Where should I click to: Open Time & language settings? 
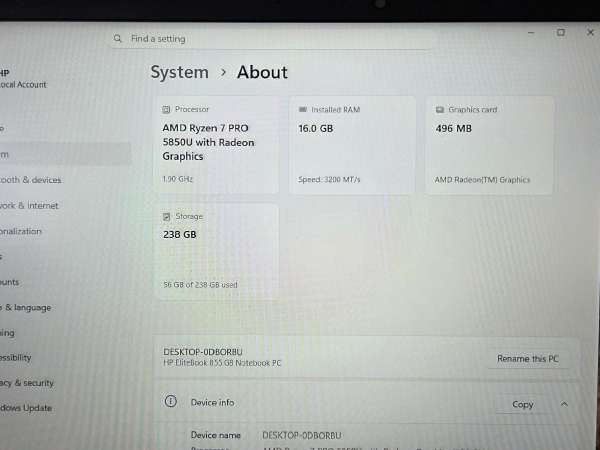26,308
